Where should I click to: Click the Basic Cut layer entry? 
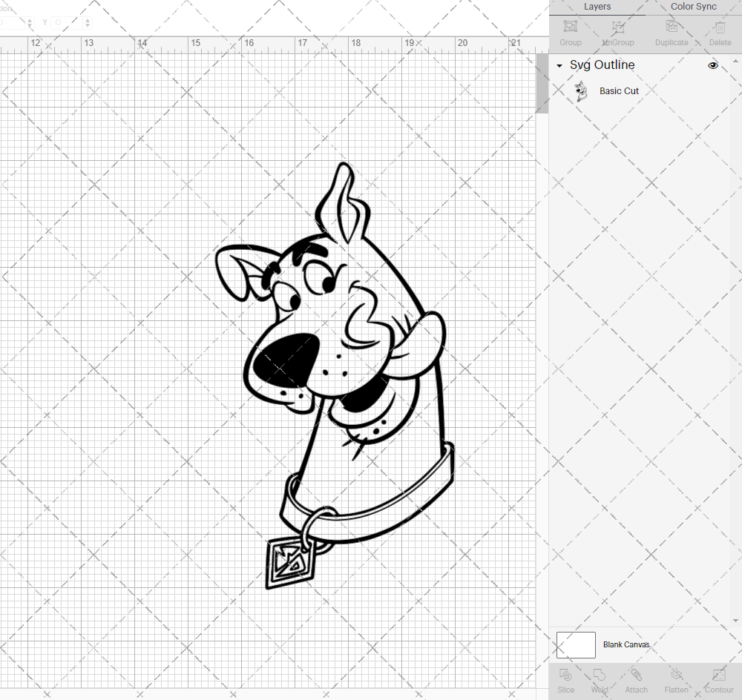point(619,90)
